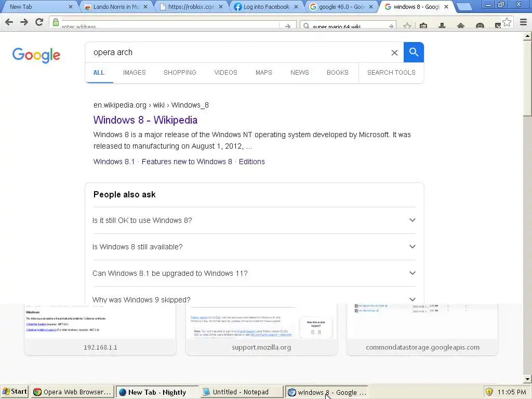This screenshot has width=532, height=399.
Task: Expand 'Is Windows 8 still available?'
Action: [254, 247]
